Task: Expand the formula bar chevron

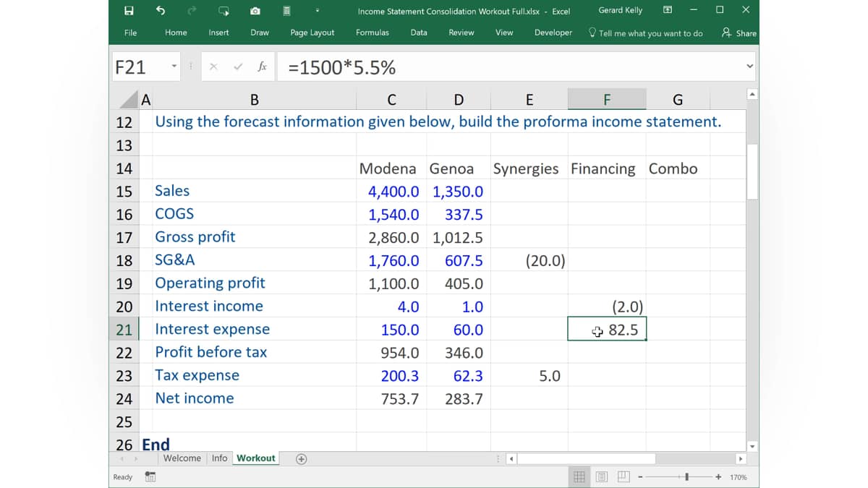Action: [x=750, y=67]
